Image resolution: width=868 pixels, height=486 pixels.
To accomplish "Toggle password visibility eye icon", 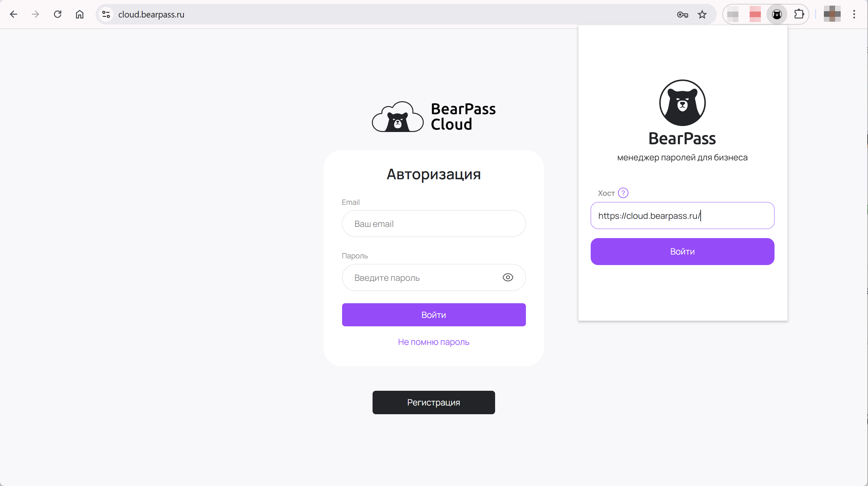I will pos(508,277).
